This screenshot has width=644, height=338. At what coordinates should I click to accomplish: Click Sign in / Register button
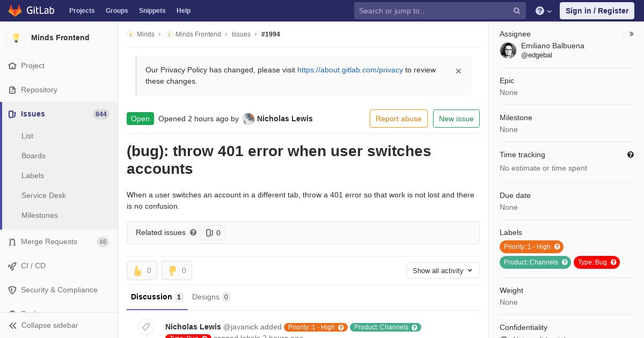[x=597, y=11]
